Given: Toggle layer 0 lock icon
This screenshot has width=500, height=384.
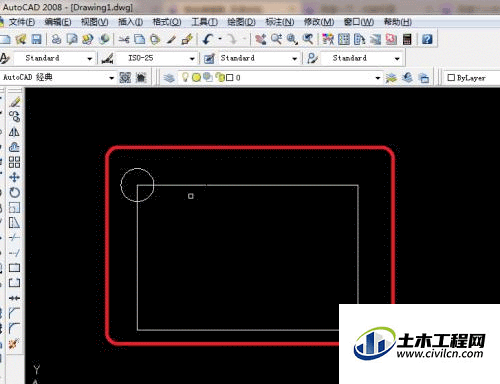Looking at the screenshot, I should coord(220,78).
